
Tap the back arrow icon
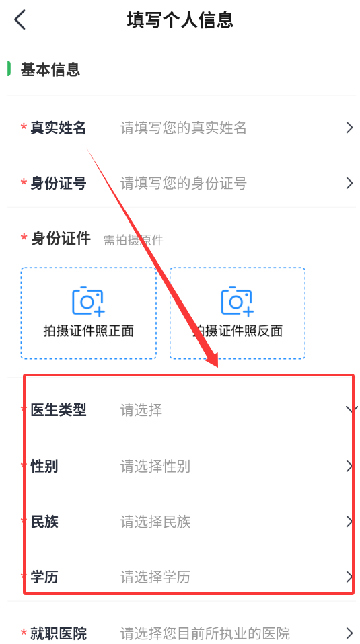coord(20,19)
